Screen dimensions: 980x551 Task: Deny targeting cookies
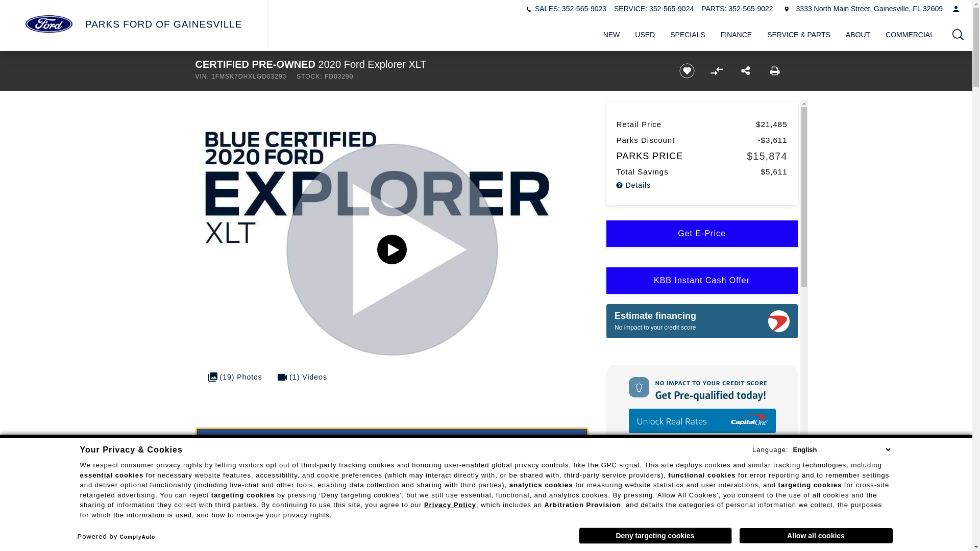(655, 536)
